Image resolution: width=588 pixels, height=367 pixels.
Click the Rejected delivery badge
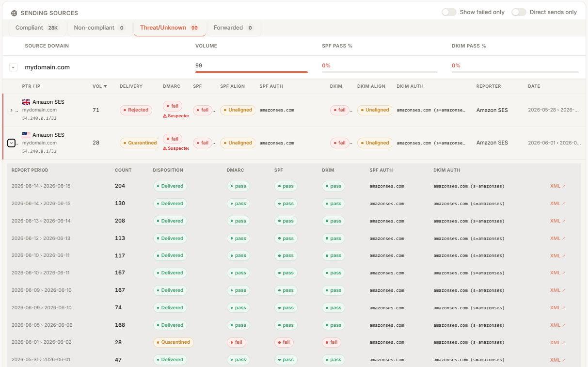136,110
